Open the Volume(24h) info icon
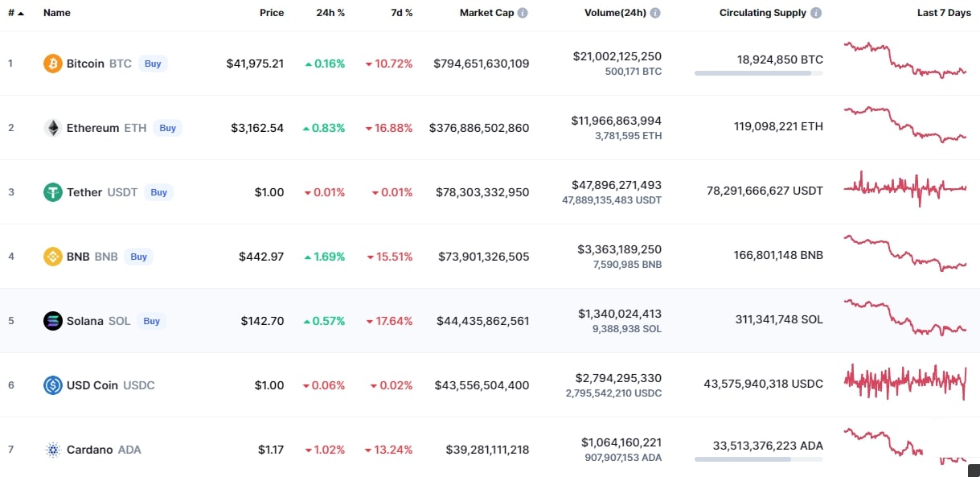Viewport: 980px width, 477px height. pos(655,13)
